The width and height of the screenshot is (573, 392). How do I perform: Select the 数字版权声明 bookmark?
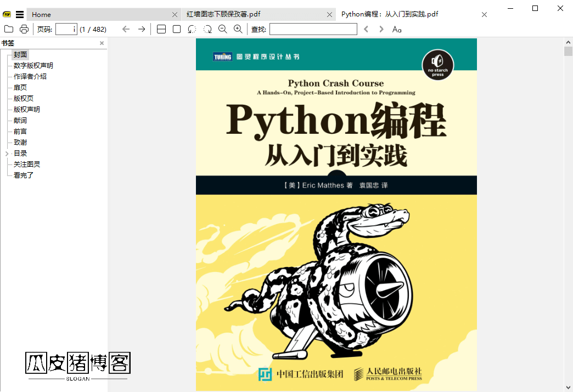(33, 66)
